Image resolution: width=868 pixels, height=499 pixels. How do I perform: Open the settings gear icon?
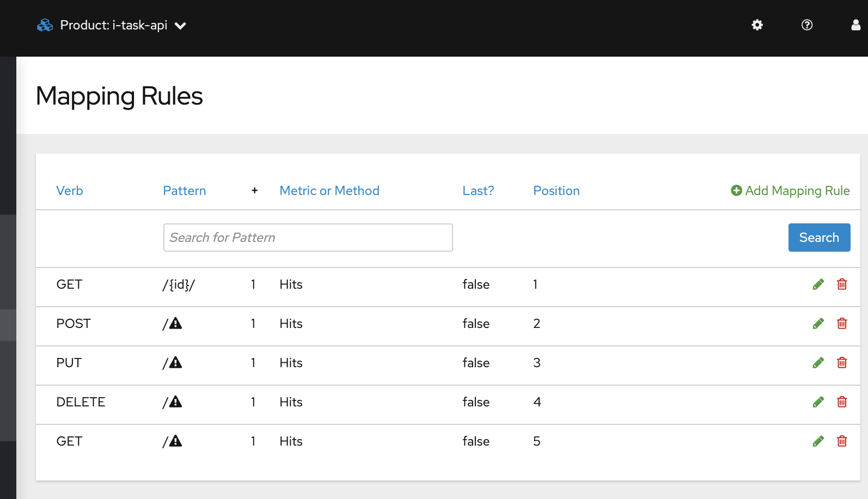click(757, 25)
